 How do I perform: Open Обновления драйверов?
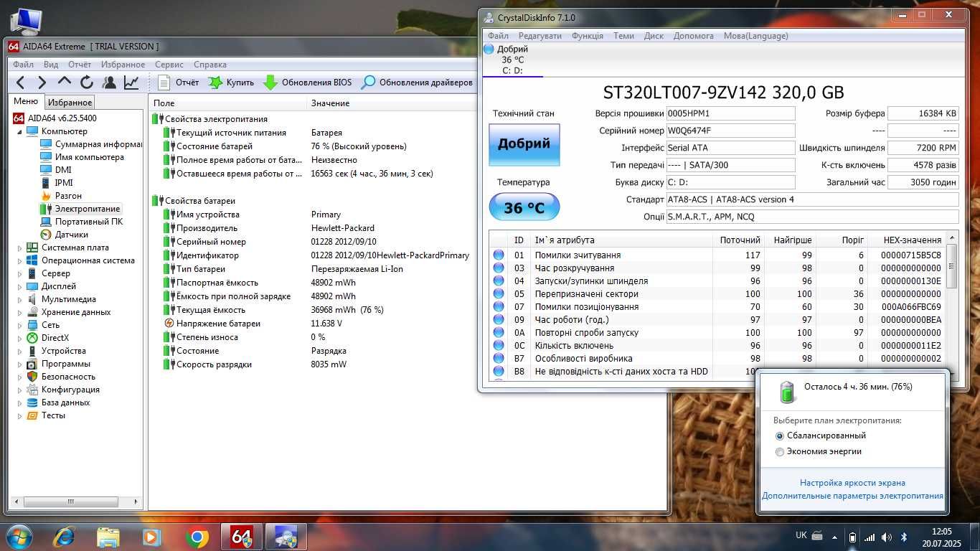click(417, 83)
